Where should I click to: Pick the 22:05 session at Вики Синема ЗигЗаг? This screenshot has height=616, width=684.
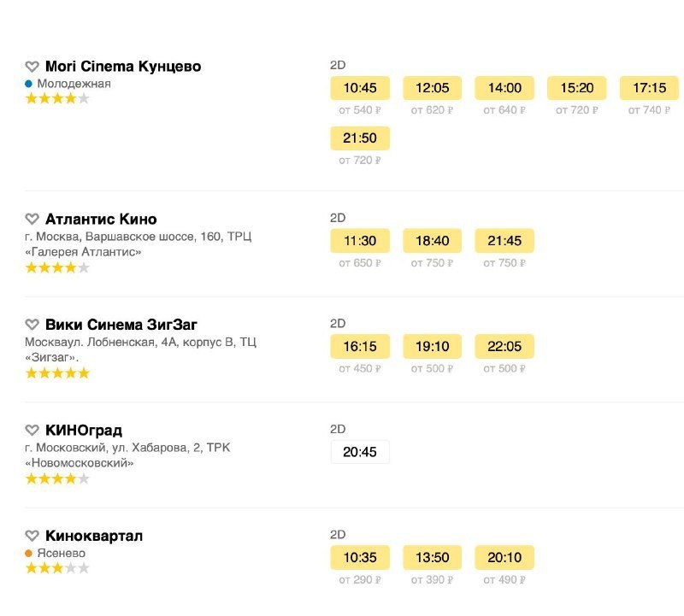click(x=504, y=346)
